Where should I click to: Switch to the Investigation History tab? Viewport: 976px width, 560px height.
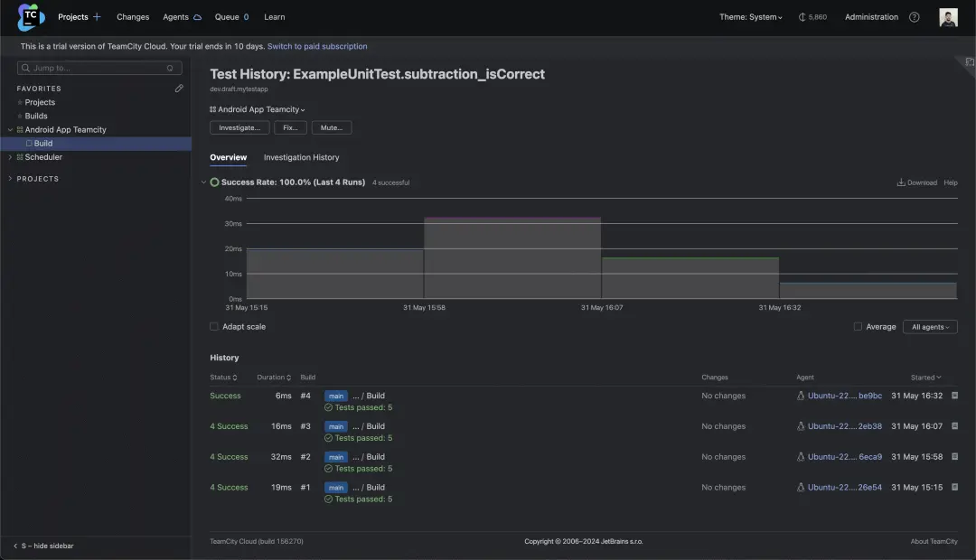(x=301, y=157)
